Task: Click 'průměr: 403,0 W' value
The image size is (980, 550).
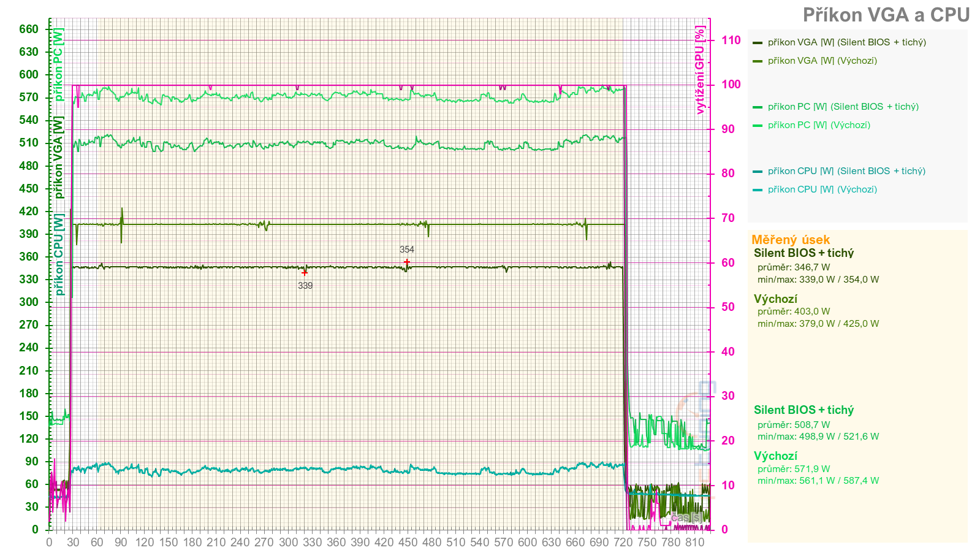Action: coord(794,311)
